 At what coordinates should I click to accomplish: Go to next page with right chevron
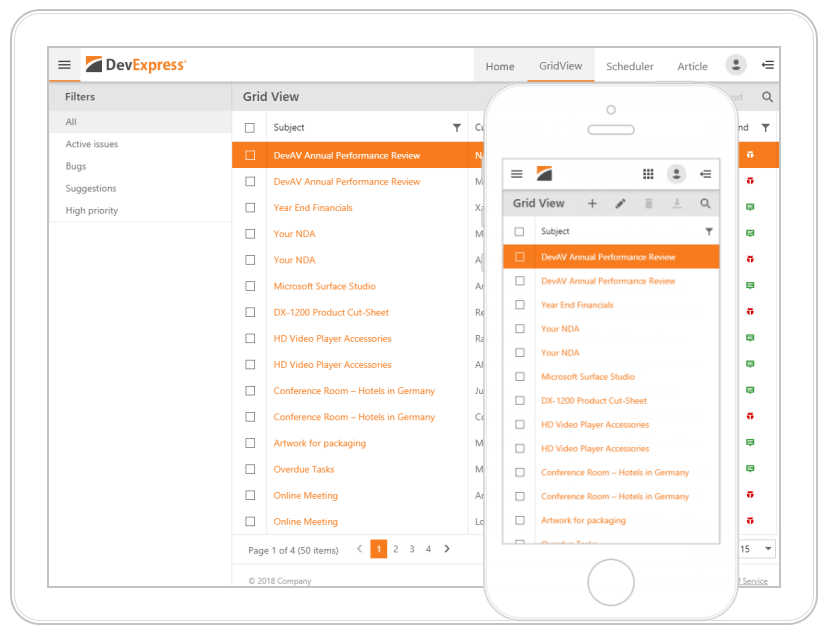(447, 548)
